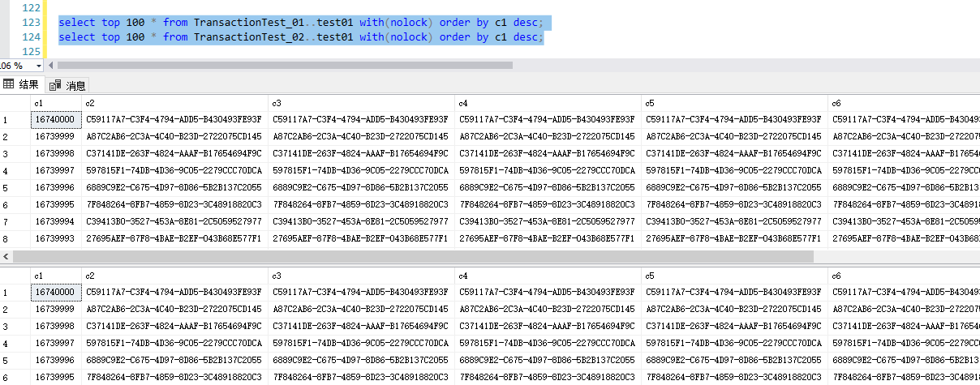Select row number 1 in top grid
This screenshot has height=385, width=980.
15,120
